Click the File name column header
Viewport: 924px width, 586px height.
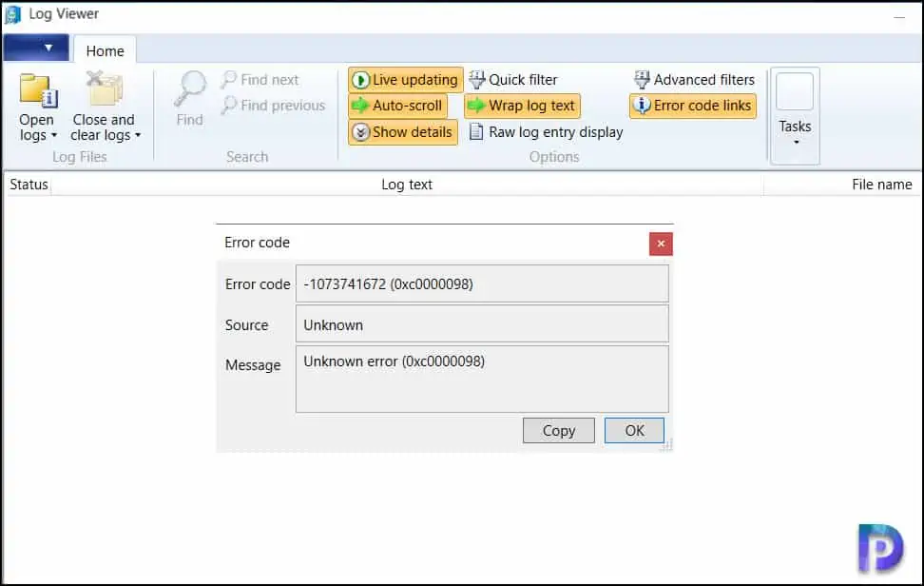pos(842,185)
